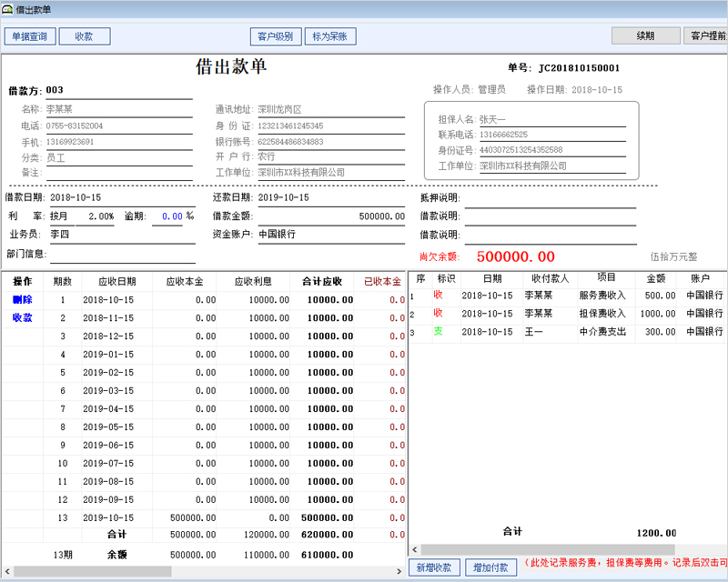The height and width of the screenshot is (582, 728).
Task: Click the 电话 field 0755-83152004
Action: (119, 126)
